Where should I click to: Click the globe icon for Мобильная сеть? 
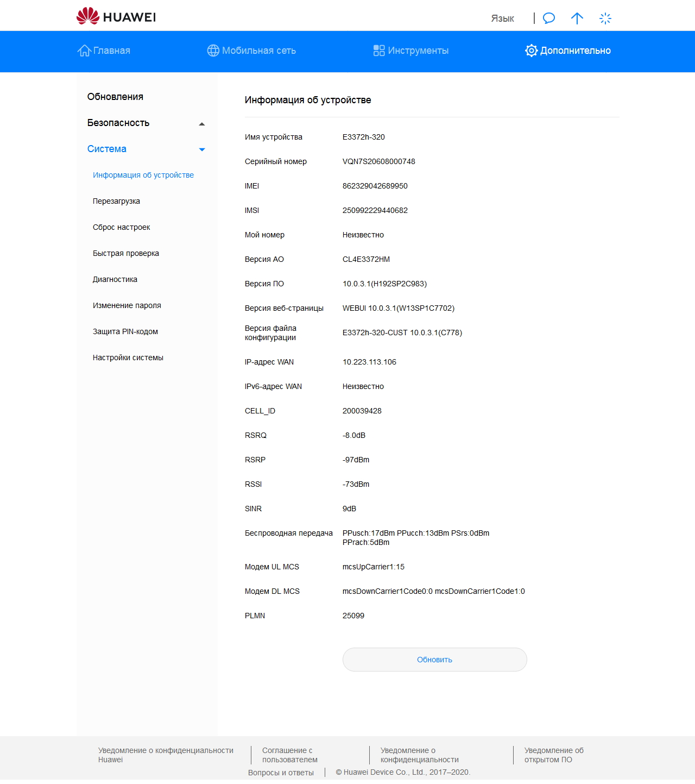click(x=213, y=51)
